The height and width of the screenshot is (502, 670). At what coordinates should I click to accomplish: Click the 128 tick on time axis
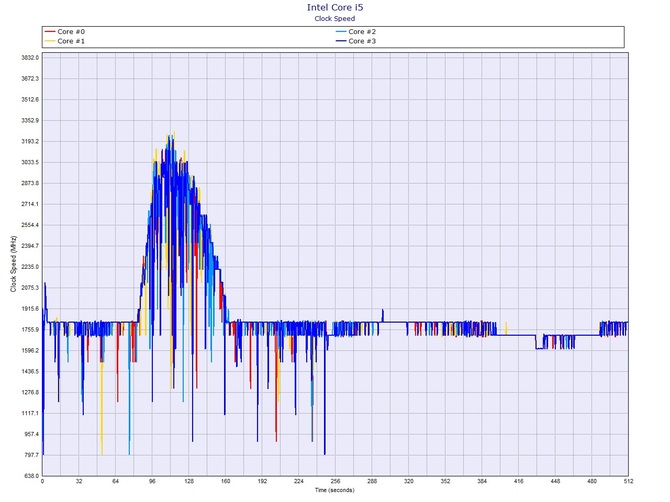pyautogui.click(x=189, y=481)
